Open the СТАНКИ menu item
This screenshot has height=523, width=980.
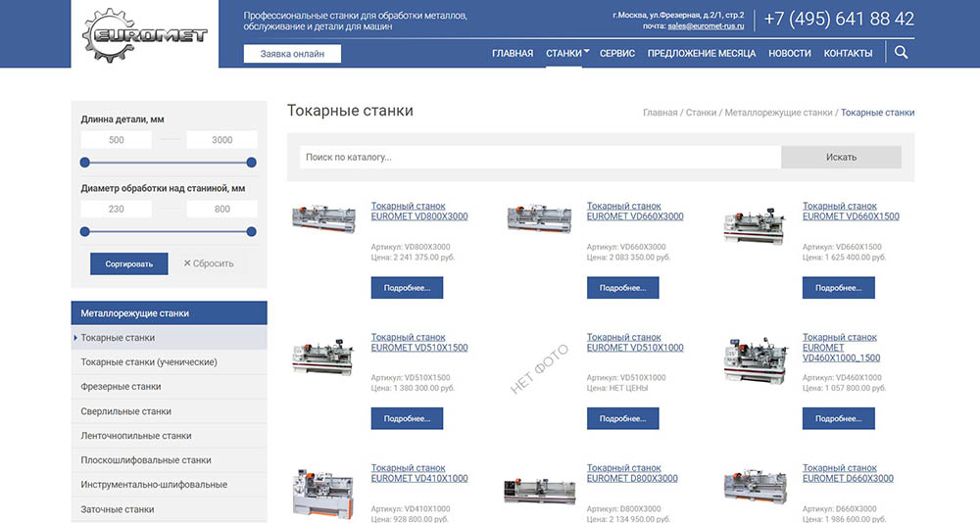coord(563,54)
